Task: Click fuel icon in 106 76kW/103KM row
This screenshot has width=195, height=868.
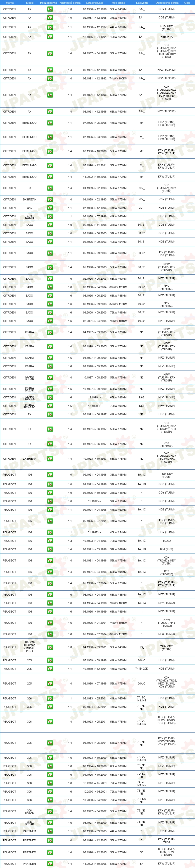Action: (50, 603)
